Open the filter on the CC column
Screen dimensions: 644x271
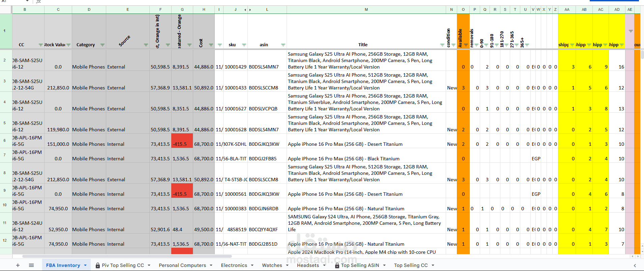pyautogui.click(x=41, y=45)
